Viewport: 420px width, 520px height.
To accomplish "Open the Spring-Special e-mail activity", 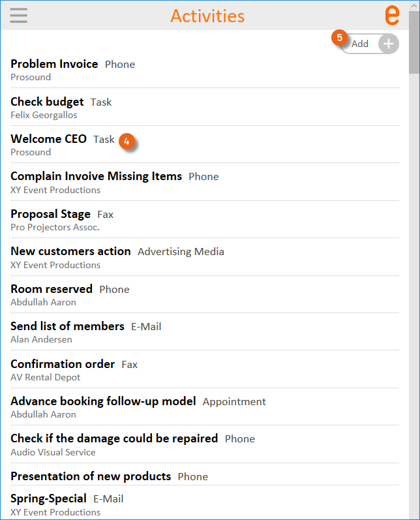I will (48, 498).
